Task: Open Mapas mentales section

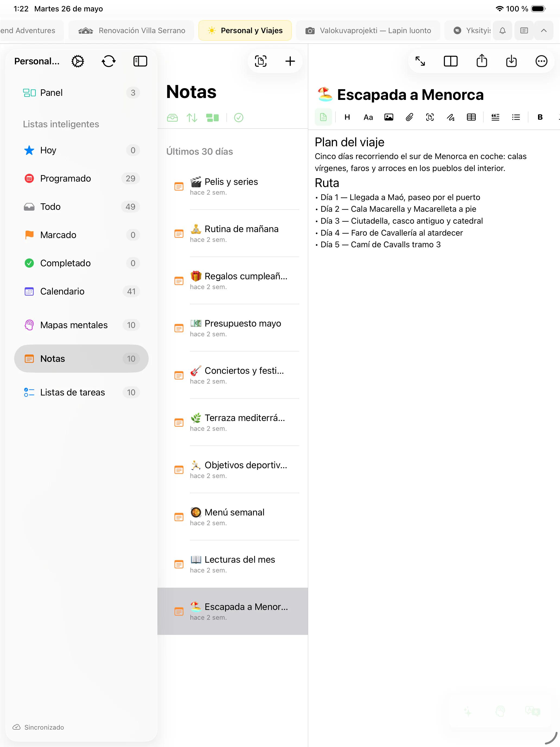Action: point(81,325)
